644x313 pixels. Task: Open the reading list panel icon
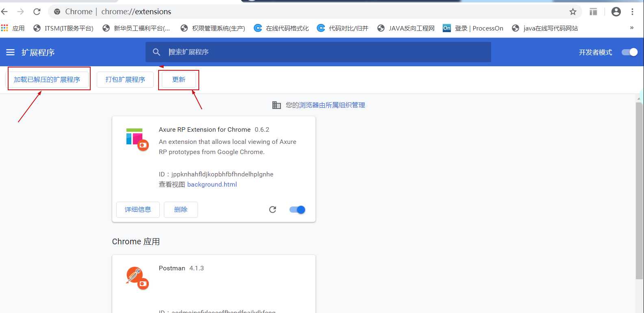click(594, 12)
